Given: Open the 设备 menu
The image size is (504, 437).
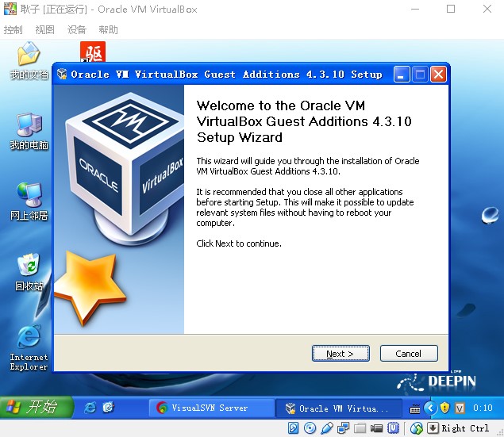Looking at the screenshot, I should pyautogui.click(x=76, y=30).
